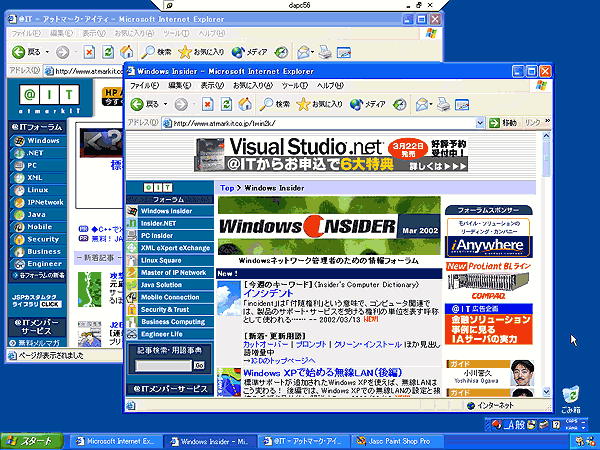Open Security & Trust sidebar link

[x=170, y=309]
